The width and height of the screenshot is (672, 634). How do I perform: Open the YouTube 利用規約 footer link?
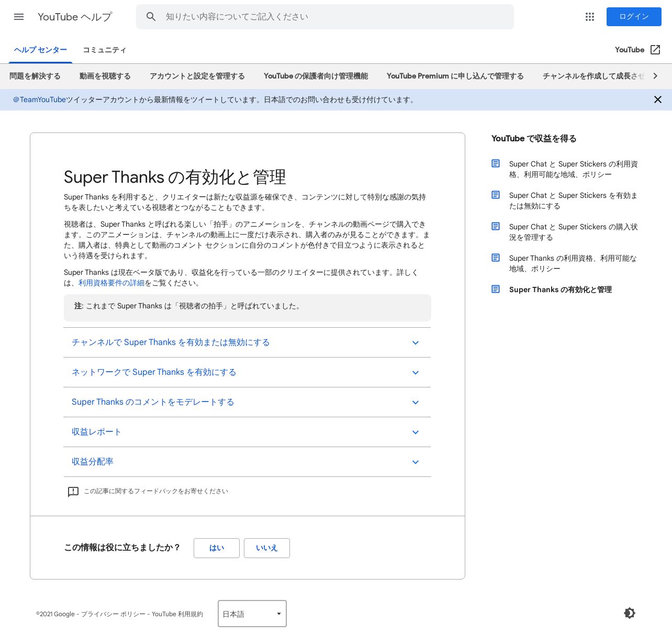click(177, 614)
